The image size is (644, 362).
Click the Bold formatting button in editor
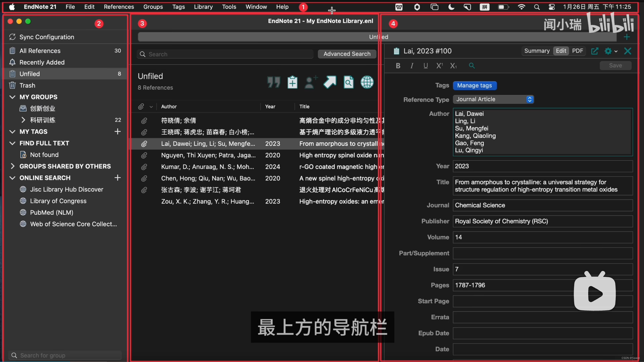click(397, 66)
